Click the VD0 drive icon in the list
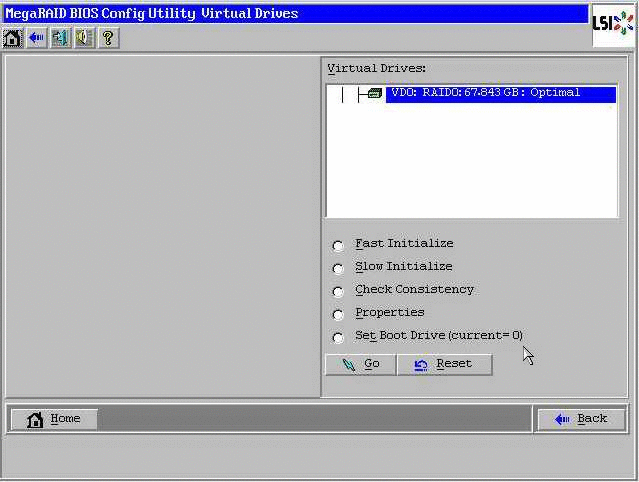The height and width of the screenshot is (482, 639). [375, 93]
